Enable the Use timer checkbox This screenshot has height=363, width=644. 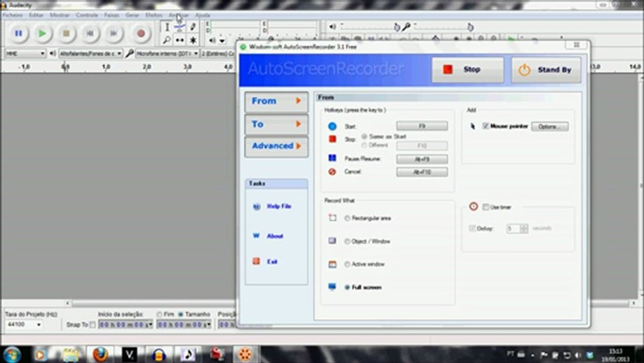[x=486, y=207]
